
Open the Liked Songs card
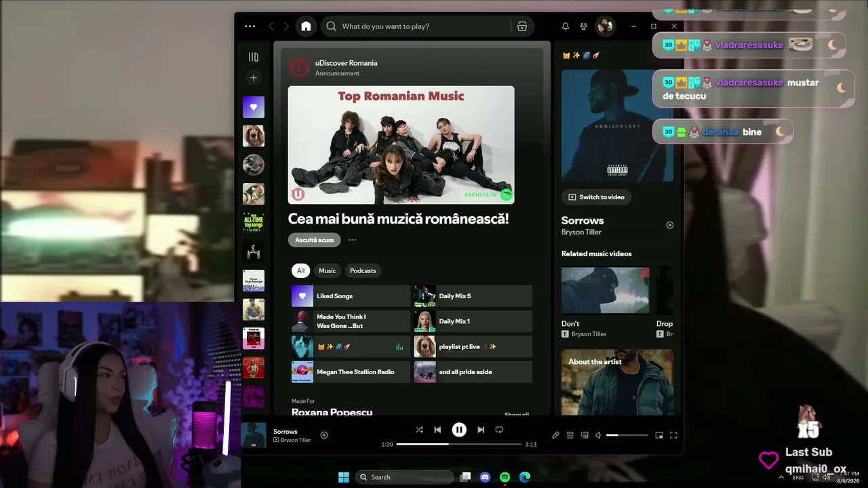click(x=351, y=296)
